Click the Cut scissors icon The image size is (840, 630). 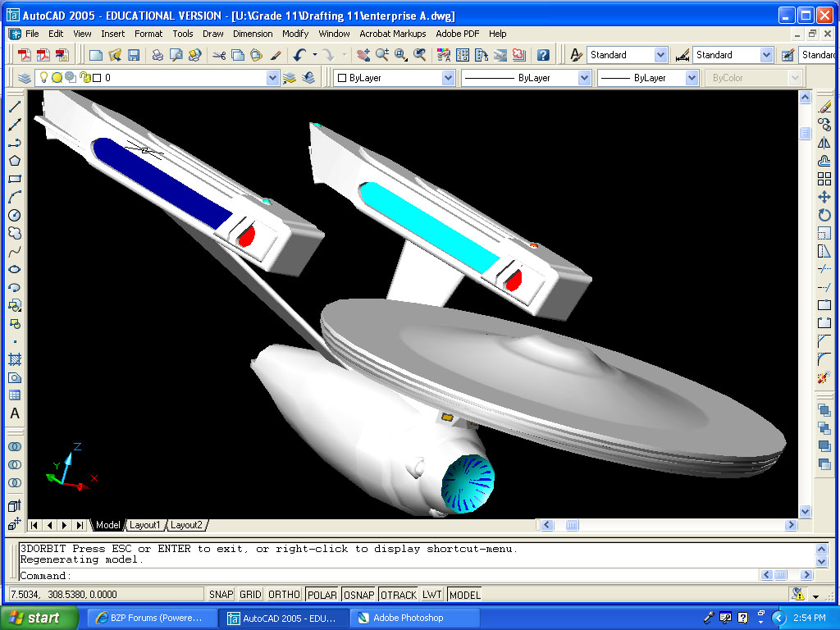218,55
